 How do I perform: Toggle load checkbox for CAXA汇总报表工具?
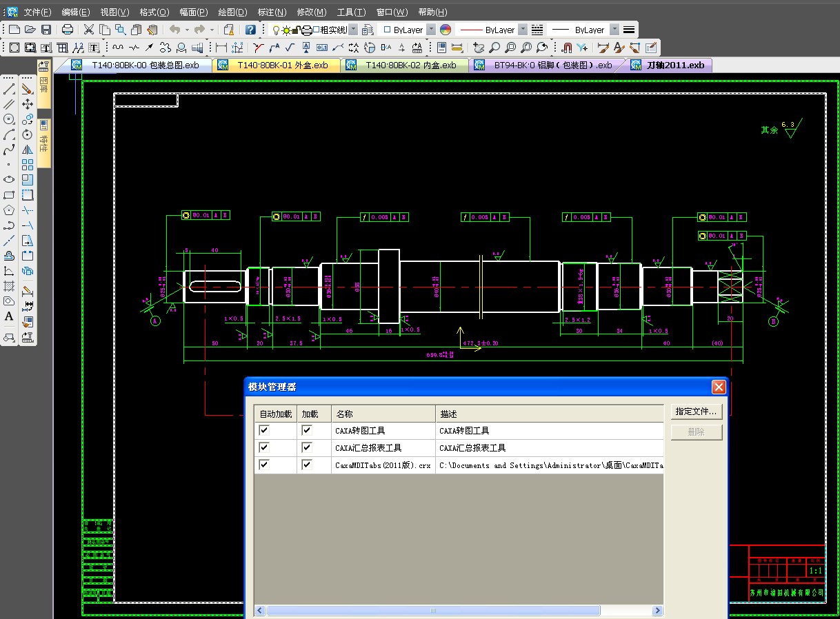point(307,447)
